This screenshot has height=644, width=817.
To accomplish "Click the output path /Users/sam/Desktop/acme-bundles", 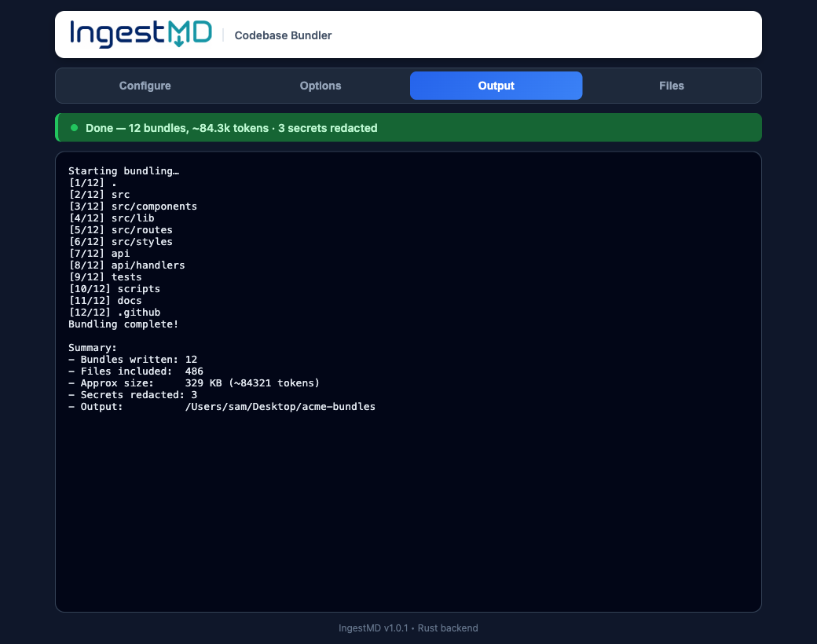I will pyautogui.click(x=280, y=406).
